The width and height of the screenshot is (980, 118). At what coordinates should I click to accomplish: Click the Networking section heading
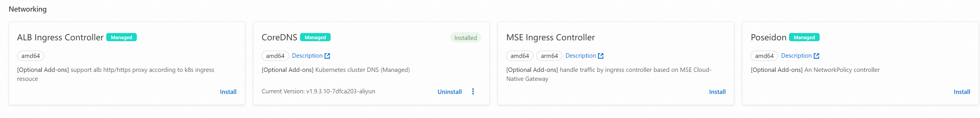pyautogui.click(x=27, y=9)
